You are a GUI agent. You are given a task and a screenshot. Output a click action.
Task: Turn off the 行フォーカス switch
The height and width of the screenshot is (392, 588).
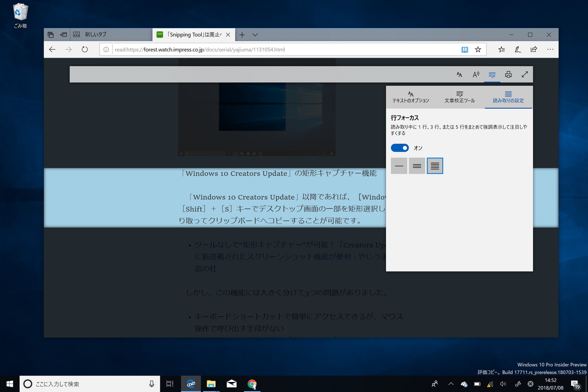pyautogui.click(x=400, y=148)
